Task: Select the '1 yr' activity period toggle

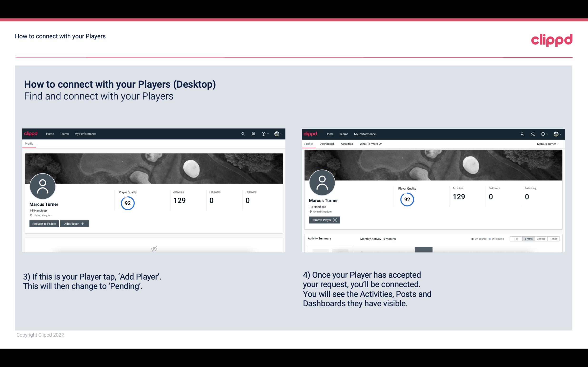Action: (516, 238)
